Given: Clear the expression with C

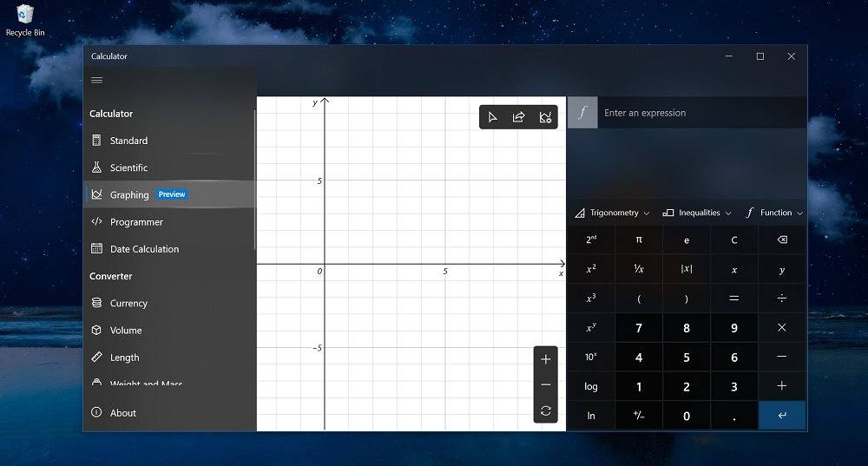Looking at the screenshot, I should click(x=734, y=240).
